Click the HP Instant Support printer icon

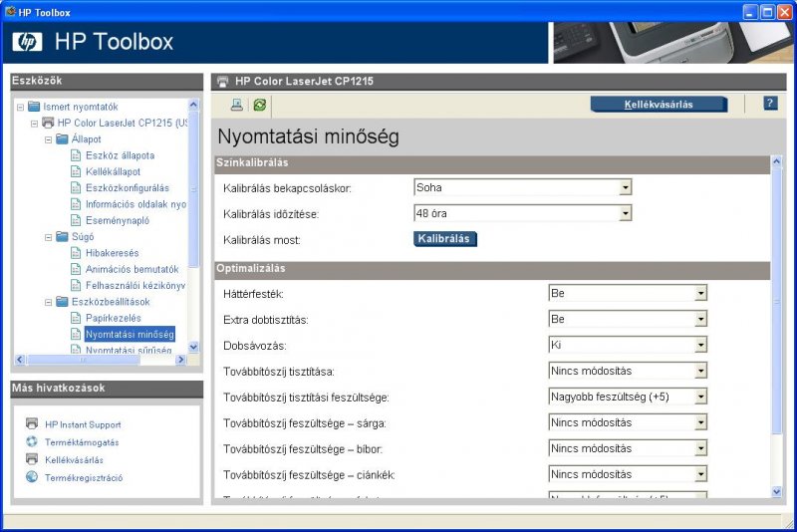coord(32,423)
